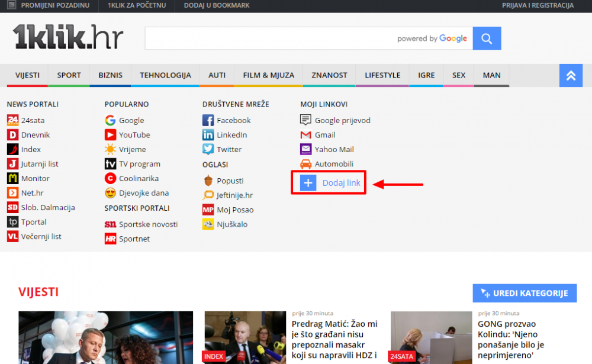Select the ZNANOST tab

pos(329,76)
